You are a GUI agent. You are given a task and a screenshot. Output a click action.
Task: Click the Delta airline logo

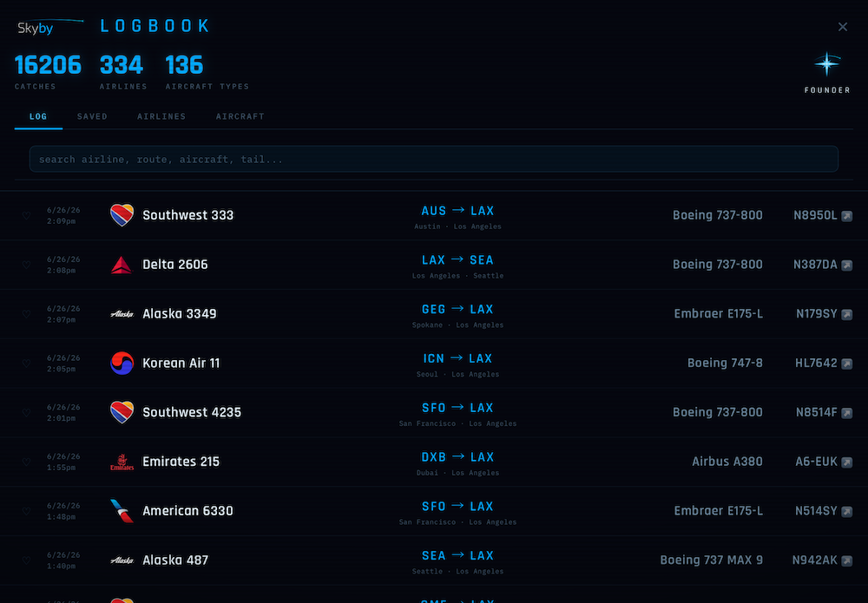click(x=122, y=265)
